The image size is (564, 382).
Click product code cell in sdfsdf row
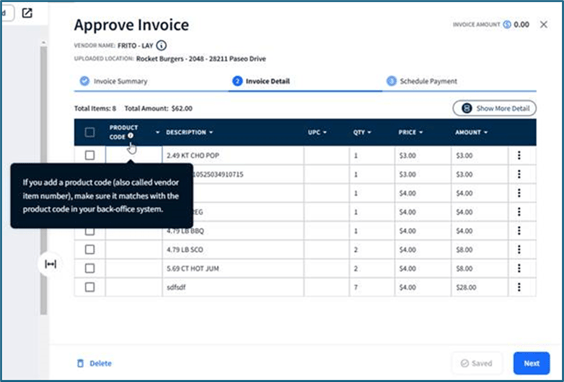134,287
